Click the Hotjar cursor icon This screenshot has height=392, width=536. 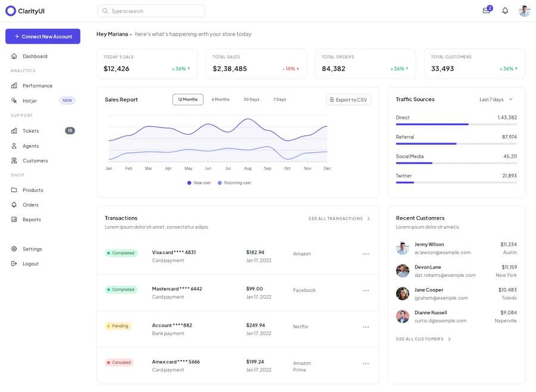tap(14, 101)
